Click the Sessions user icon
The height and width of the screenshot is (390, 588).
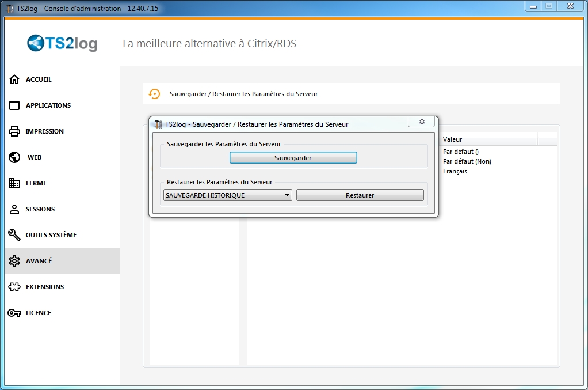point(14,209)
